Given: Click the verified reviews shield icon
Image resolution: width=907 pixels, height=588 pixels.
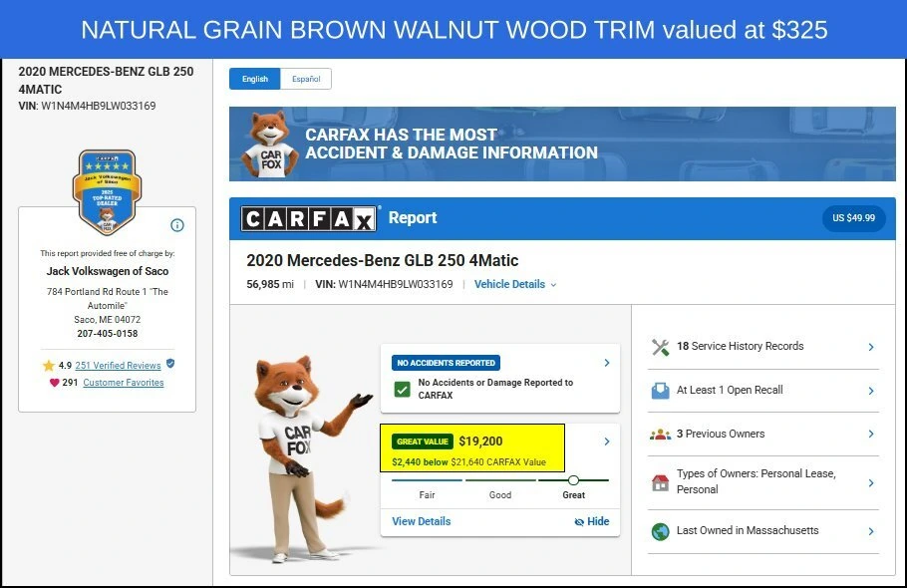Looking at the screenshot, I should tap(170, 364).
